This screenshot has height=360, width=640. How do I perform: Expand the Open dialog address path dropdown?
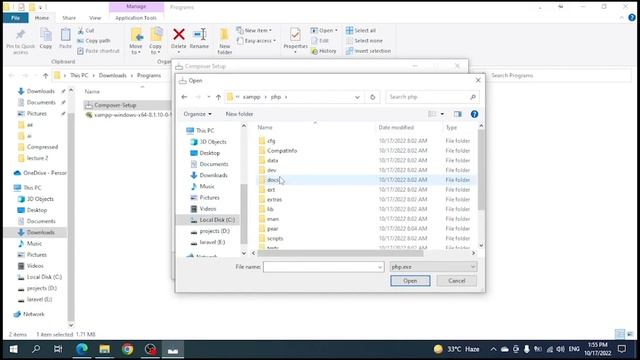(x=357, y=97)
